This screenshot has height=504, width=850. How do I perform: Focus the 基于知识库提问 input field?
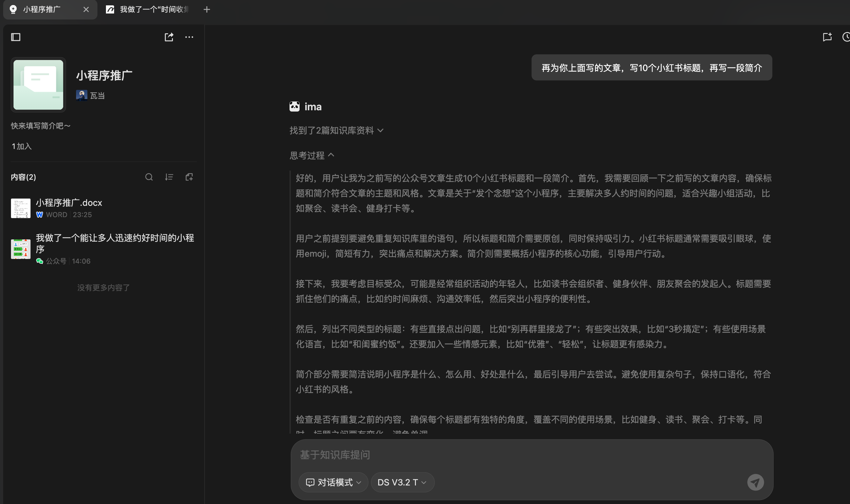(510, 455)
